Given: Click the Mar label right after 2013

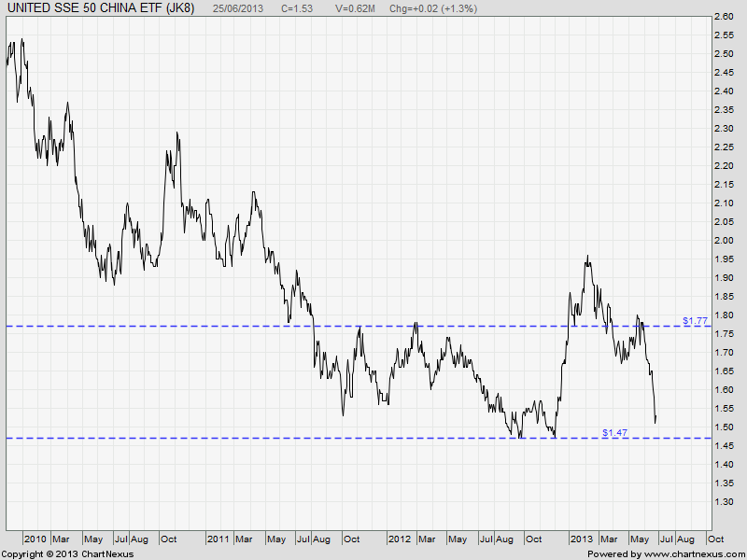Looking at the screenshot, I should tap(609, 539).
